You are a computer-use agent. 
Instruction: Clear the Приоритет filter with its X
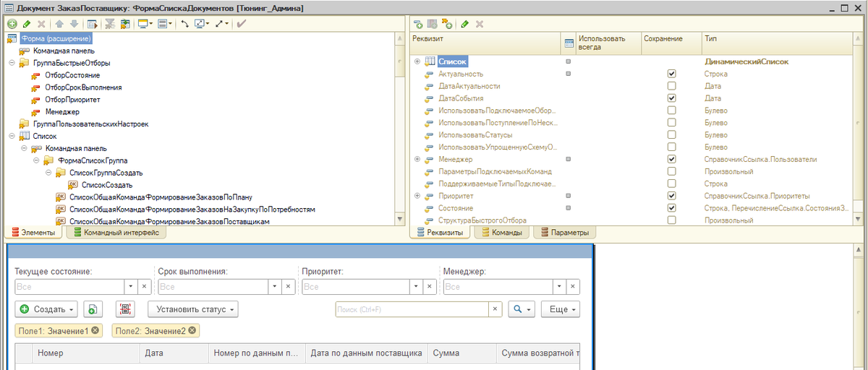pyautogui.click(x=430, y=287)
